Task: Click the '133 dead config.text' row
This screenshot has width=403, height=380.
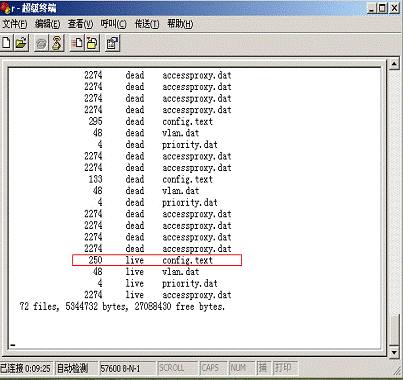Action: click(151, 179)
